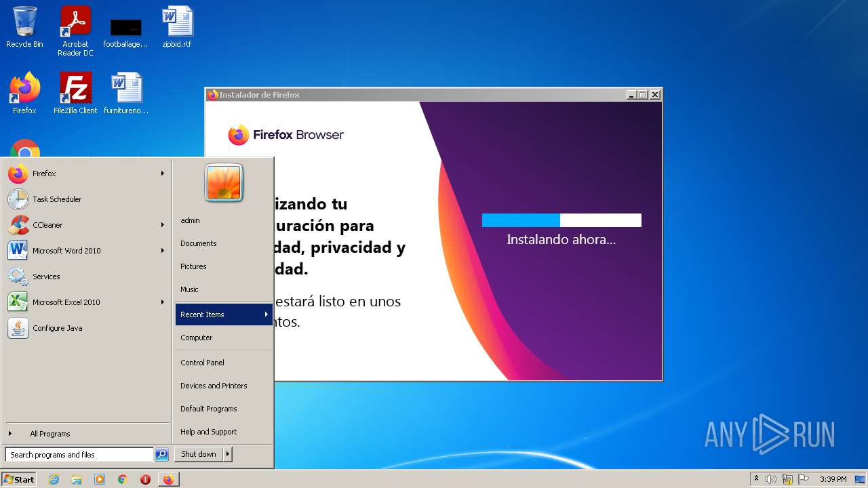Click the Firefox installer progress bar
Viewport: 868px width, 488px height.
point(561,220)
